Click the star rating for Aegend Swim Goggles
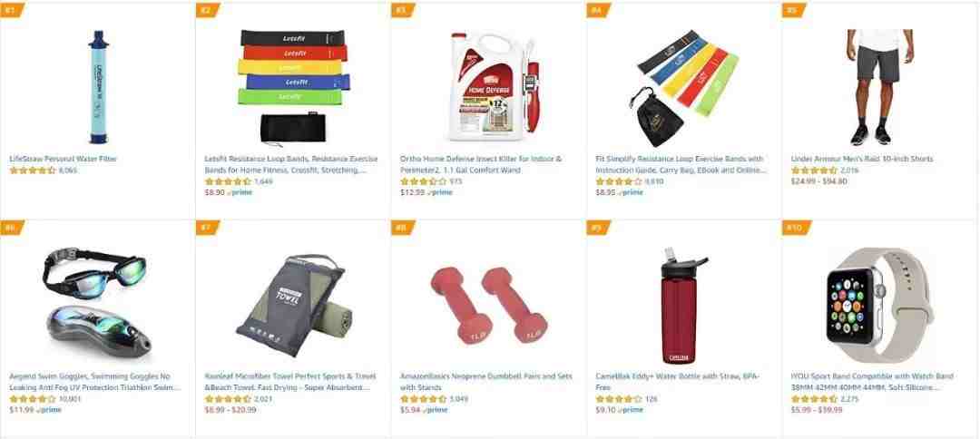980x439 pixels. 33,399
